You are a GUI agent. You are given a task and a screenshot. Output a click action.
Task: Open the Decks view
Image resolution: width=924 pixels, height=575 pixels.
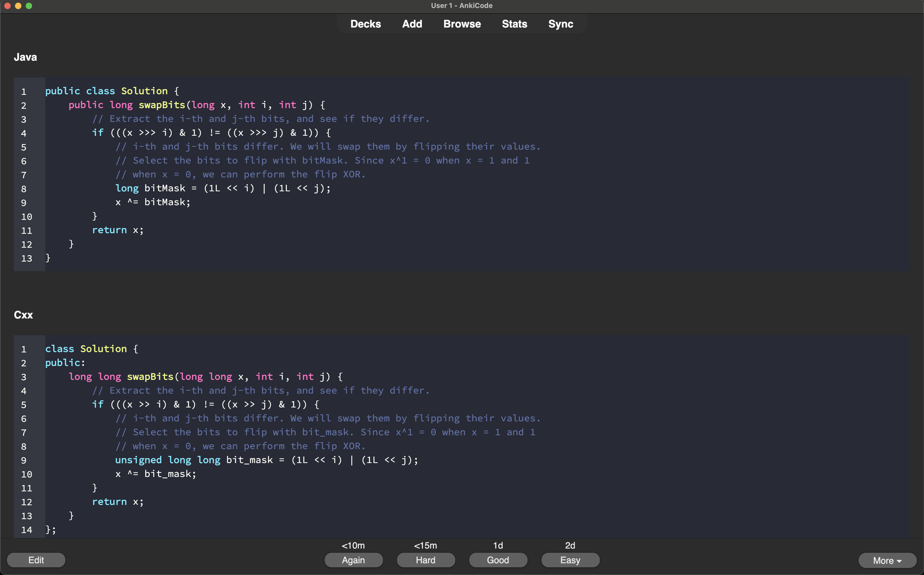click(365, 24)
